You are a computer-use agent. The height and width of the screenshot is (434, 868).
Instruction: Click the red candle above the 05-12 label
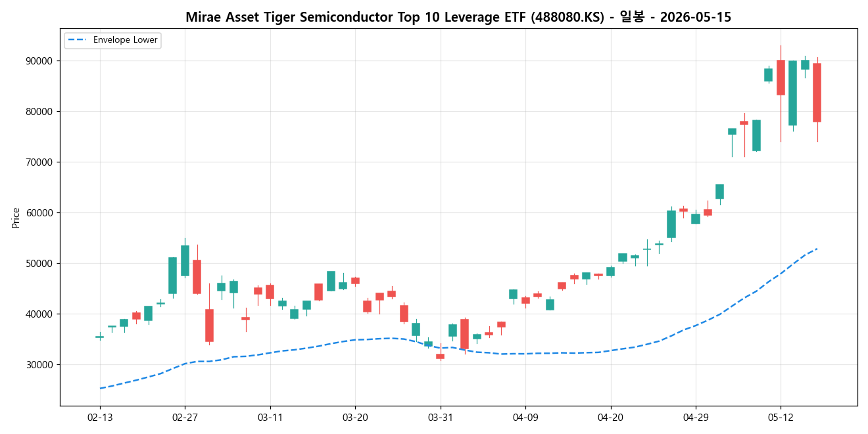point(781,78)
